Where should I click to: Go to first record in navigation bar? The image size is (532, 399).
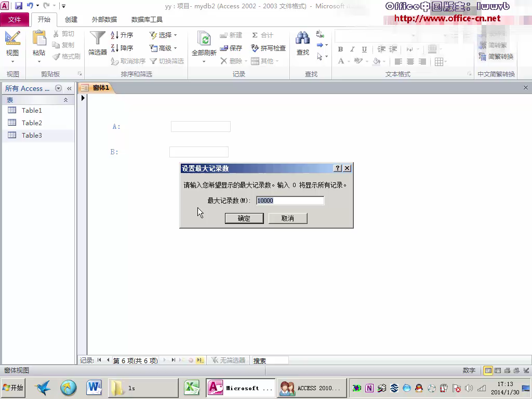click(99, 360)
